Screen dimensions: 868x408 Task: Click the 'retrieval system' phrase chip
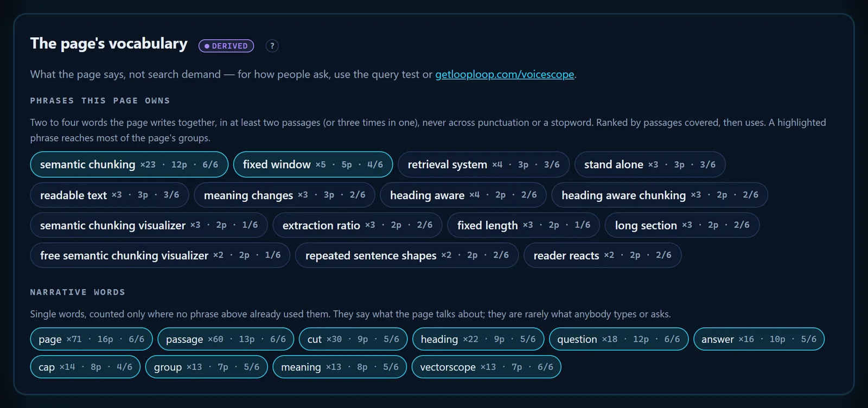483,164
